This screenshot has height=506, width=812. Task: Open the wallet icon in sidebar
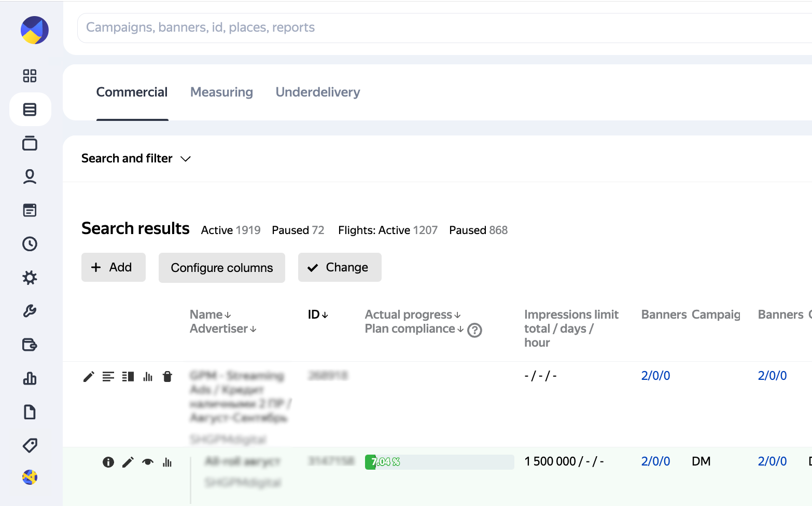[x=30, y=345]
